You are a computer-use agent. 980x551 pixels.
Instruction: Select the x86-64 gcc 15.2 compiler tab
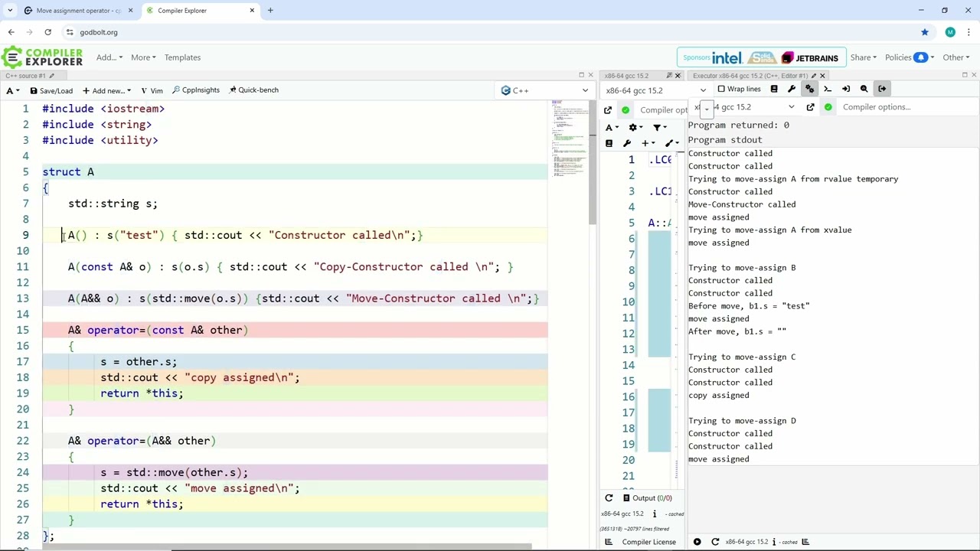click(x=626, y=76)
